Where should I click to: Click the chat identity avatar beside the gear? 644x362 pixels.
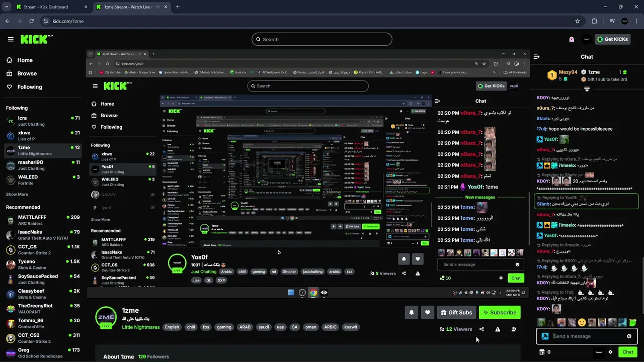coord(599,352)
